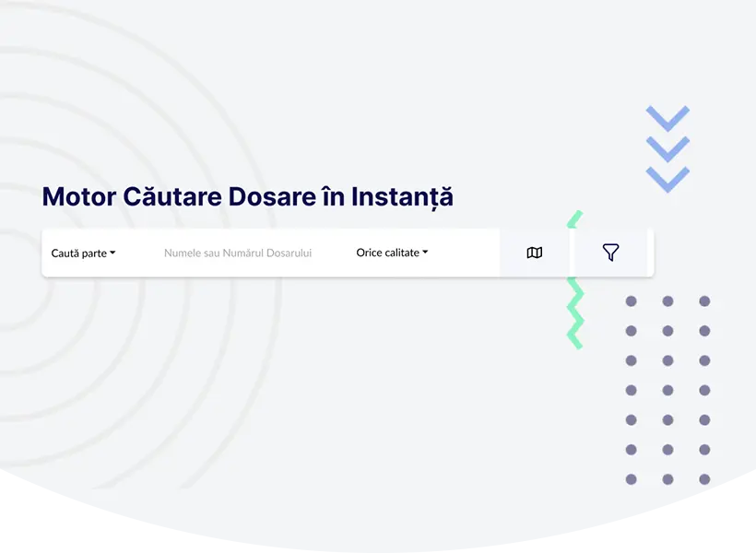Click the bottom-middle dot in the dot grid
Screen dimensions: 756x553
(667, 479)
